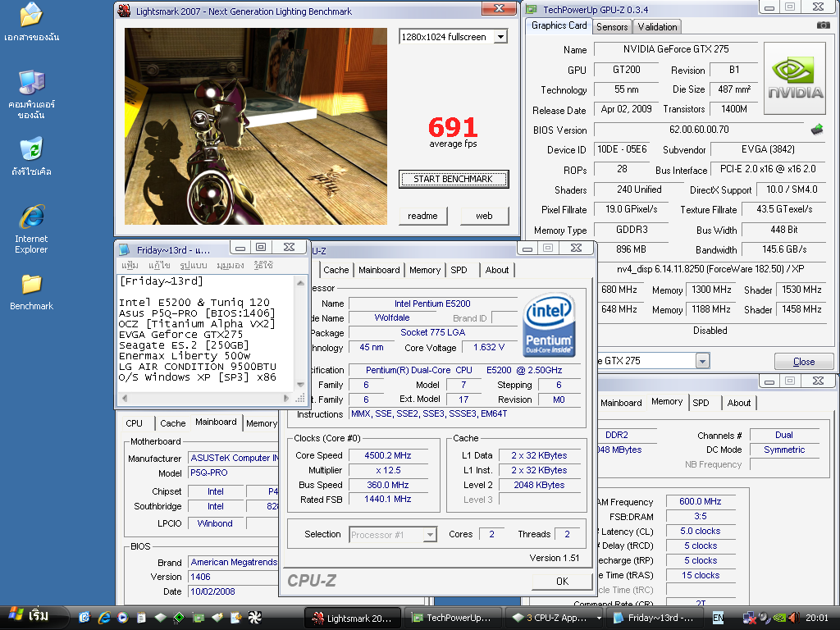The width and height of the screenshot is (840, 630).
Task: Click Notepad horizontal scrollbar right arrow
Action: click(x=286, y=398)
